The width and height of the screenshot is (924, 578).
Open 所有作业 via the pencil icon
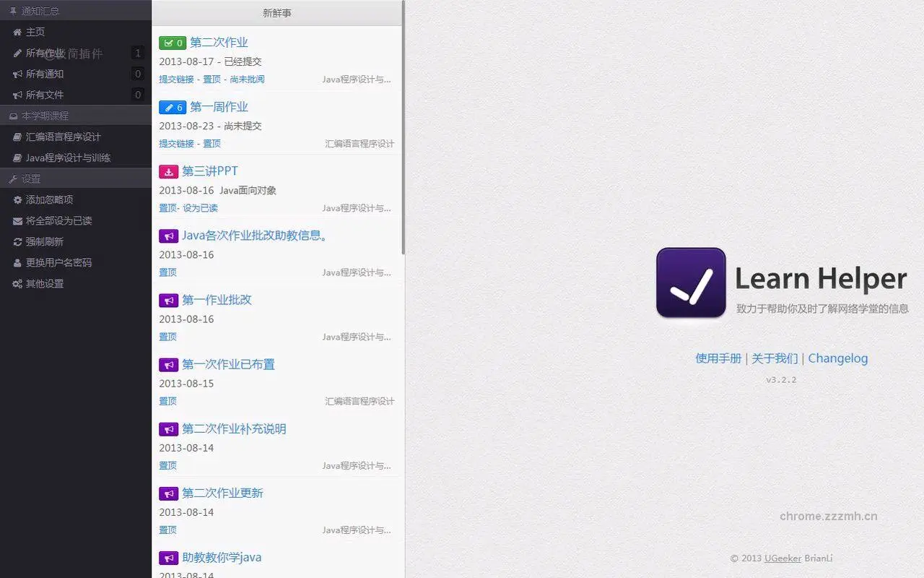(x=43, y=53)
